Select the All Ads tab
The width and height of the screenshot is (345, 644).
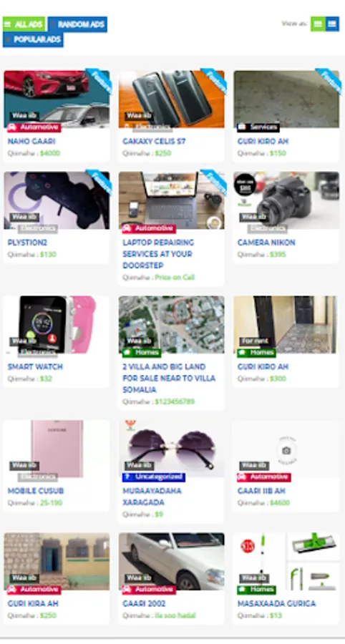24,24
